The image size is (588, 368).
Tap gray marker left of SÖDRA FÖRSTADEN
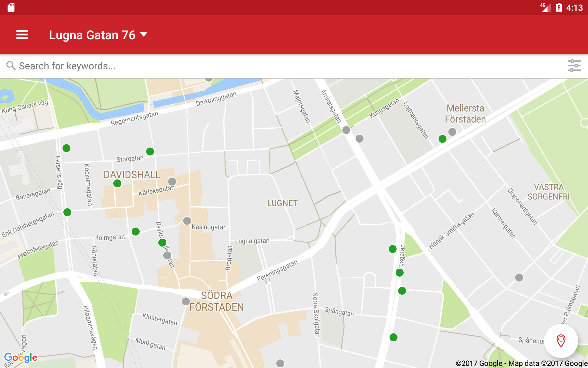(x=186, y=301)
